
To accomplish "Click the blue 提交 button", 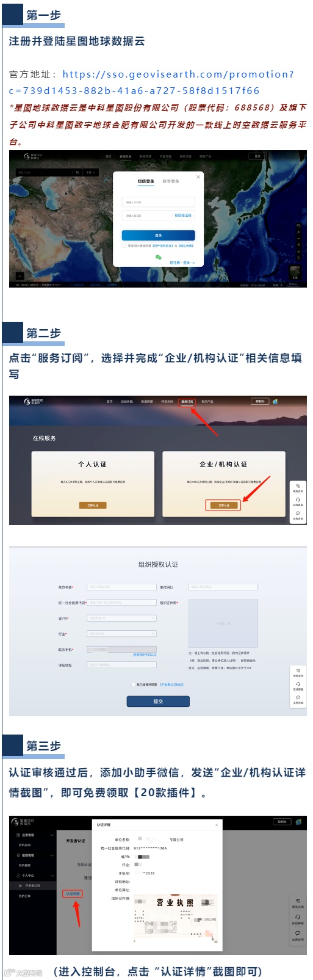I will [158, 702].
